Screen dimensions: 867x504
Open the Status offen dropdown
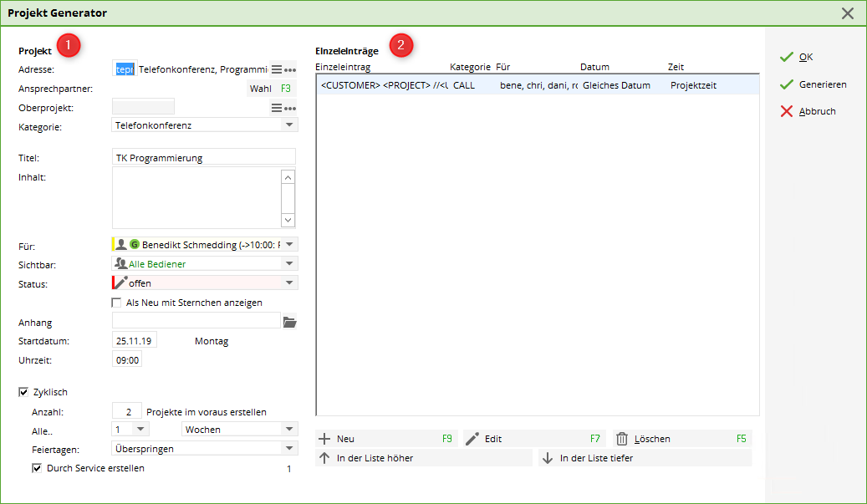pos(289,283)
